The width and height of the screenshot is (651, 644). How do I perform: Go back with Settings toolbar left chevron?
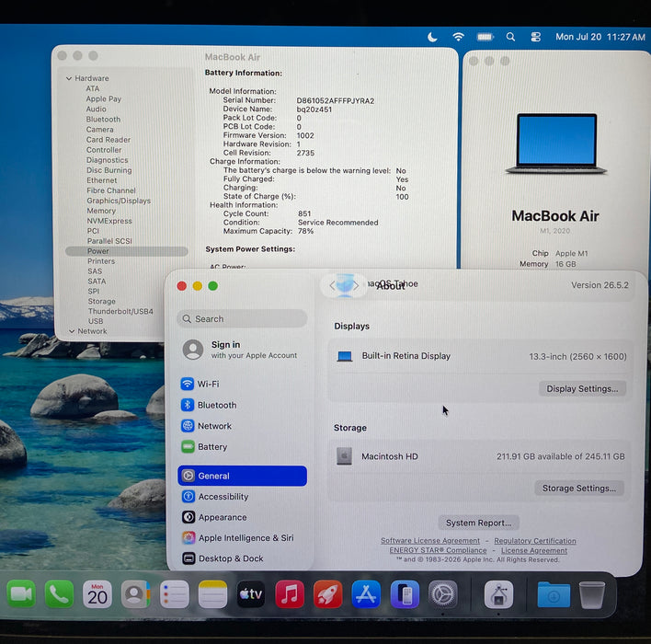tap(332, 285)
